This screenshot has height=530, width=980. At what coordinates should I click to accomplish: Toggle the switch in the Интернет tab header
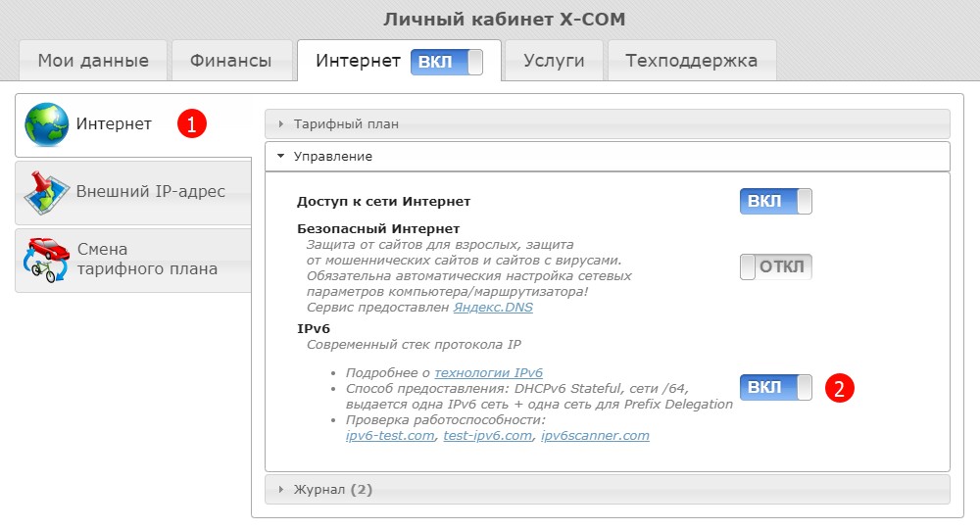pyautogui.click(x=447, y=62)
